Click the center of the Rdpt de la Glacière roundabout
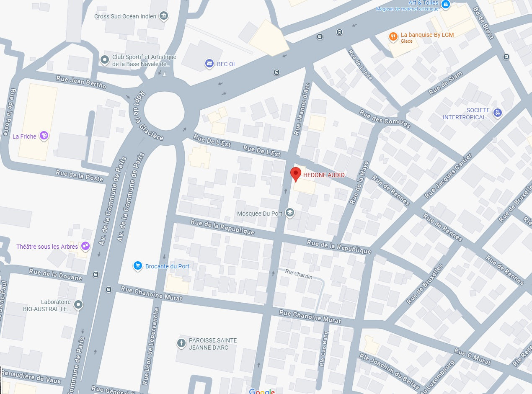 coord(164,110)
